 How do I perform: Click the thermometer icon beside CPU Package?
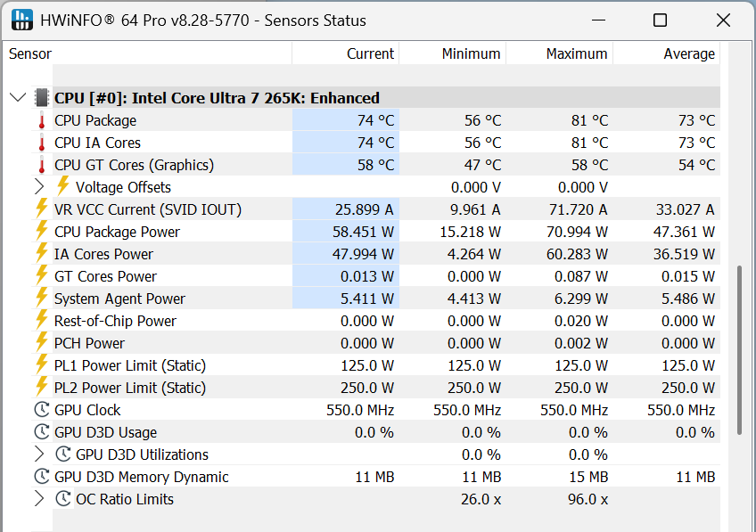pos(41,120)
